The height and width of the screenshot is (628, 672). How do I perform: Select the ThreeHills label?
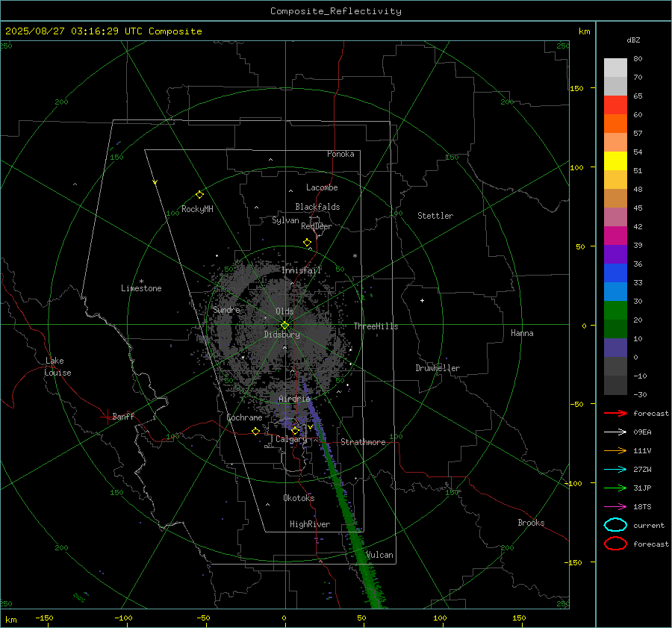tap(376, 326)
